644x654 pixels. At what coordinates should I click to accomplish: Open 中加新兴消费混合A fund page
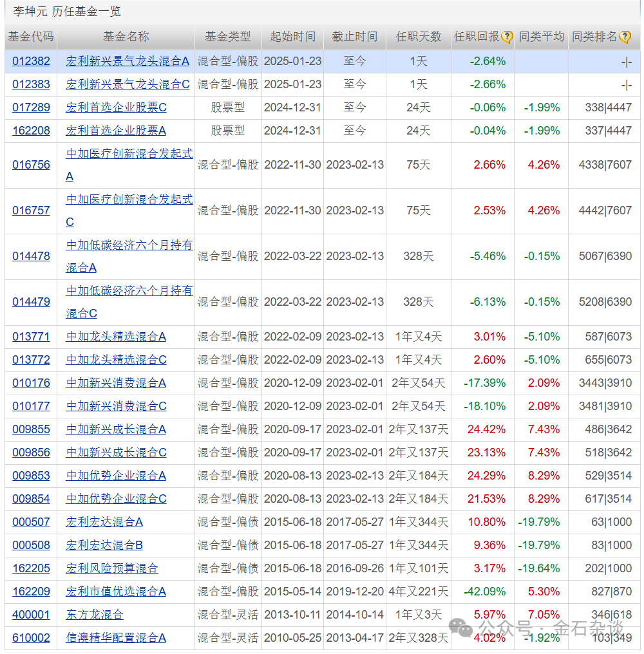click(x=116, y=383)
